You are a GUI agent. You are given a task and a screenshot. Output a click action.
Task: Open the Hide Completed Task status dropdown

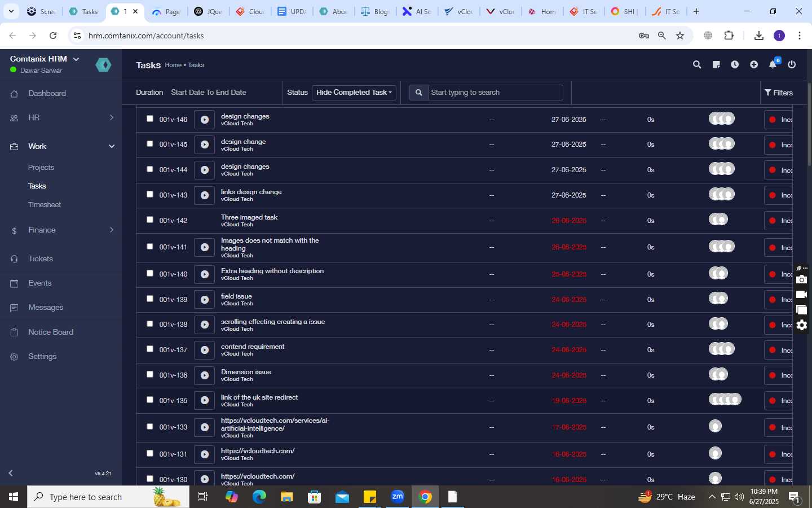click(x=354, y=93)
